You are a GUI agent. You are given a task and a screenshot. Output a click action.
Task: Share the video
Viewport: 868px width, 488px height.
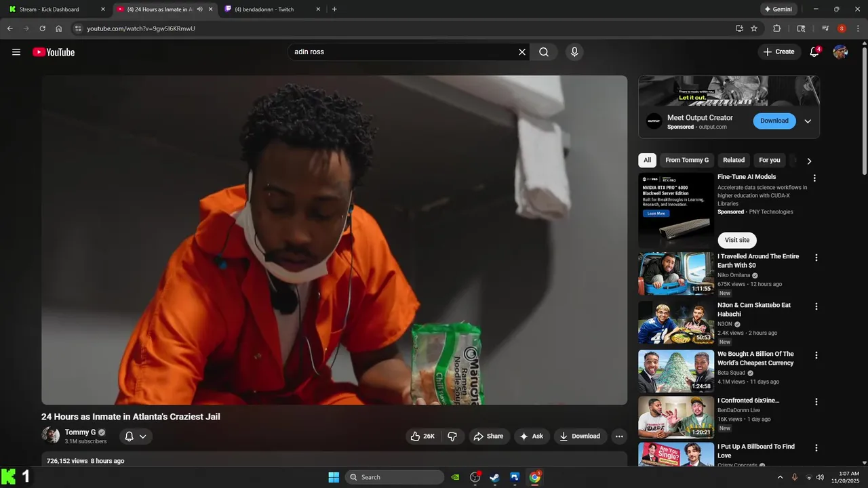488,436
